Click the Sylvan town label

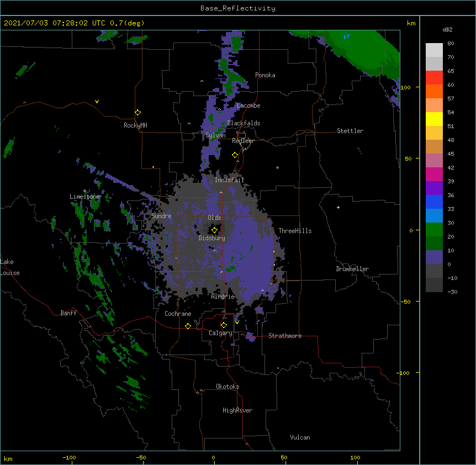coord(215,135)
